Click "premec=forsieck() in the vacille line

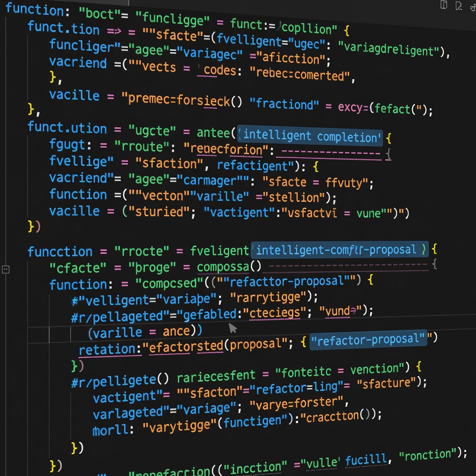182,100
